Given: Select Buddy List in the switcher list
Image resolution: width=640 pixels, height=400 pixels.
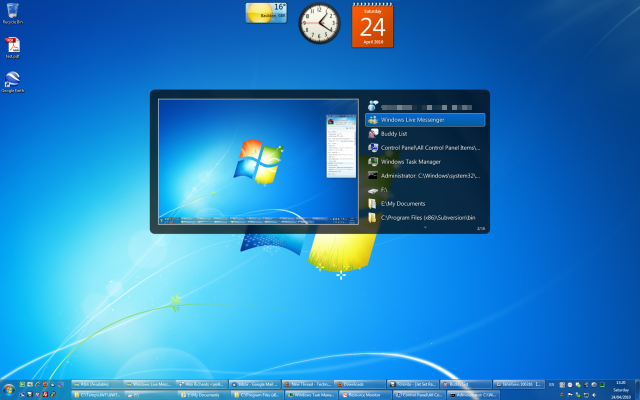Looking at the screenshot, I should tap(425, 134).
